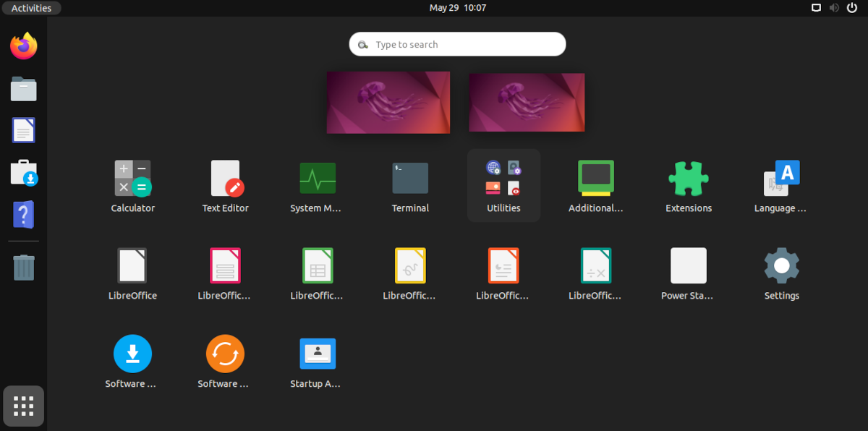Open Firefox from the dock
Image resolution: width=868 pixels, height=431 pixels.
click(x=23, y=46)
